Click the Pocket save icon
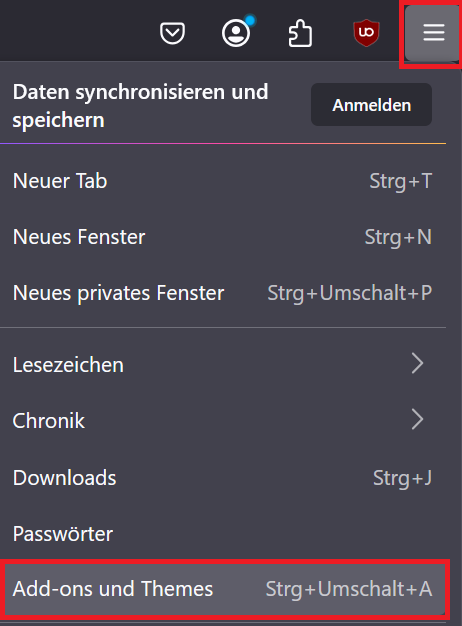The image size is (462, 626). point(172,33)
